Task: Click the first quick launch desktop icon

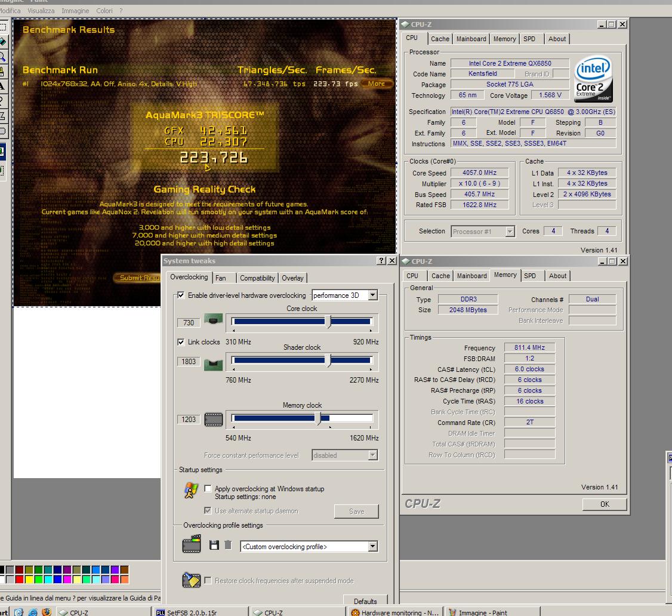Action: click(x=19, y=612)
